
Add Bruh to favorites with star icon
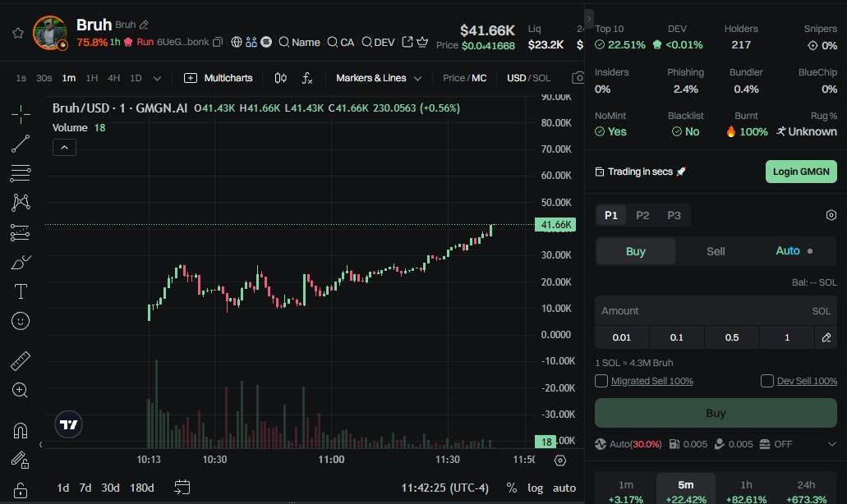pyautogui.click(x=18, y=33)
